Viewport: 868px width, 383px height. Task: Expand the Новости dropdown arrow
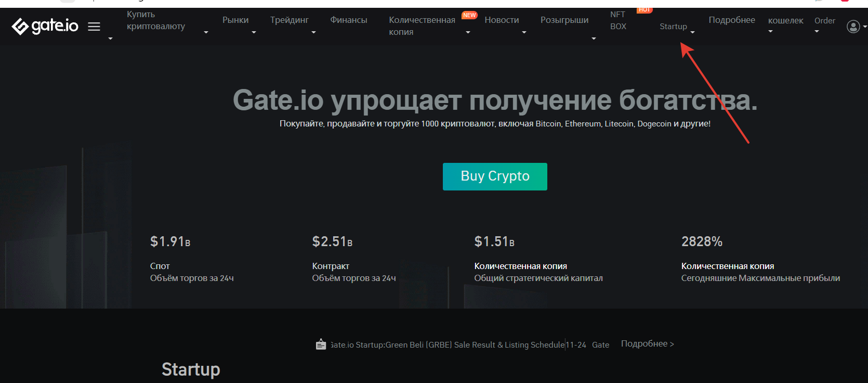click(524, 32)
